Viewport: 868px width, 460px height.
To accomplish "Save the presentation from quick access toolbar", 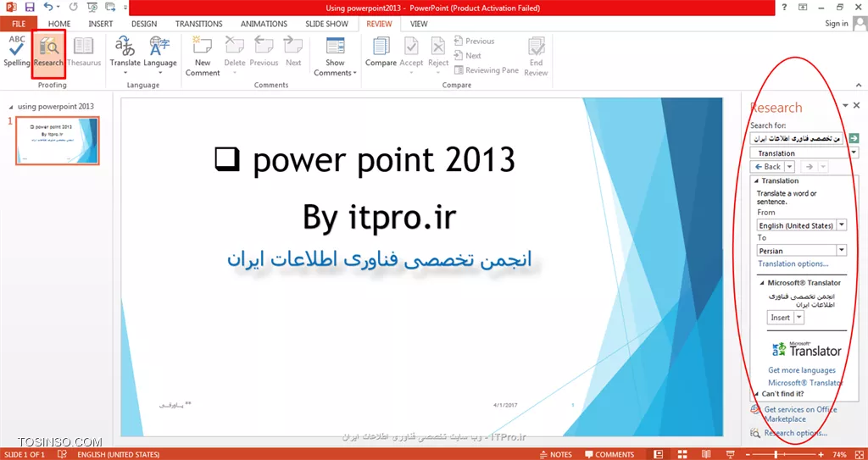I will click(x=30, y=8).
